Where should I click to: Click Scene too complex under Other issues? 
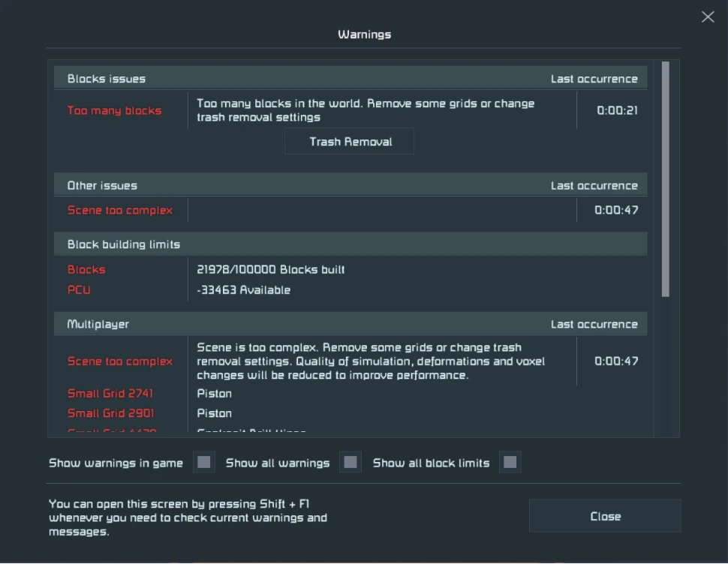(120, 211)
